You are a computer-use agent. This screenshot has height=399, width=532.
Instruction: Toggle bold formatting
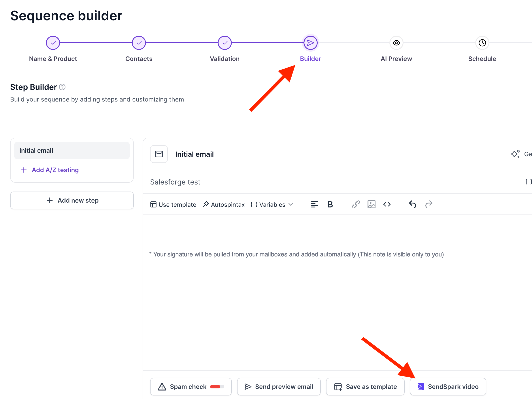point(330,204)
